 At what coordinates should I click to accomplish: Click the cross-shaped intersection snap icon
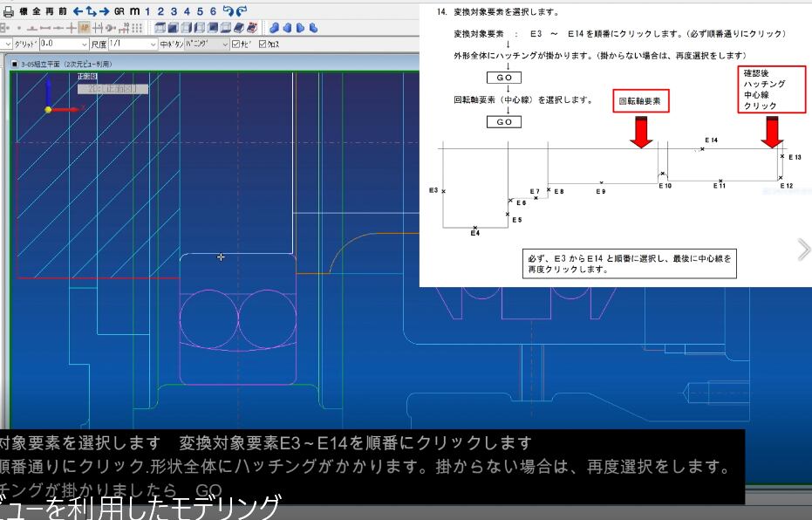tap(72, 27)
